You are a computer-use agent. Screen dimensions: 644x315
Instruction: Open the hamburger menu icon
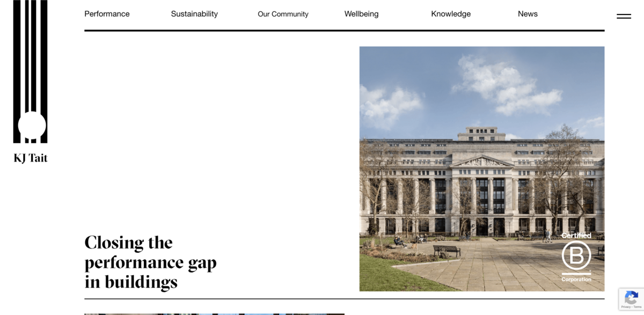point(624,16)
